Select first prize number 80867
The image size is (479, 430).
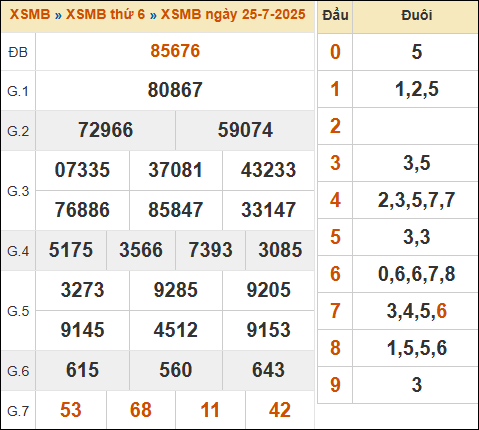pyautogui.click(x=175, y=90)
